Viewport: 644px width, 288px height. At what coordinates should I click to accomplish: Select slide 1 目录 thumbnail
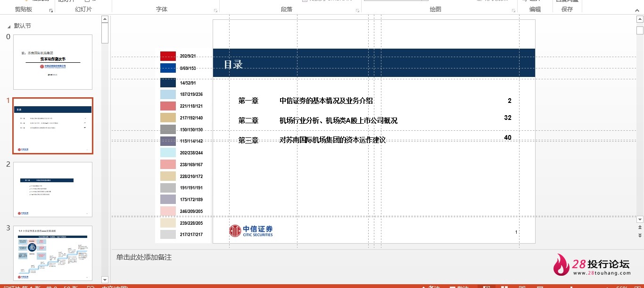click(53, 126)
